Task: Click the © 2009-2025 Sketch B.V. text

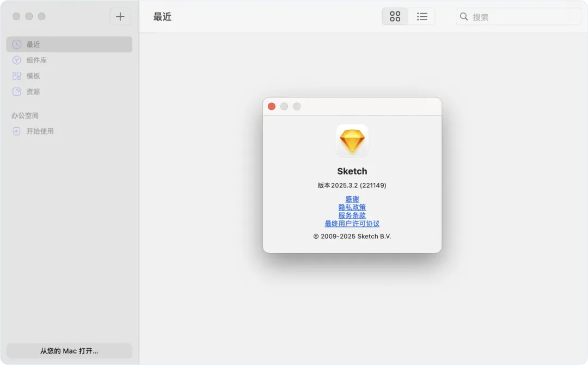Action: click(352, 236)
